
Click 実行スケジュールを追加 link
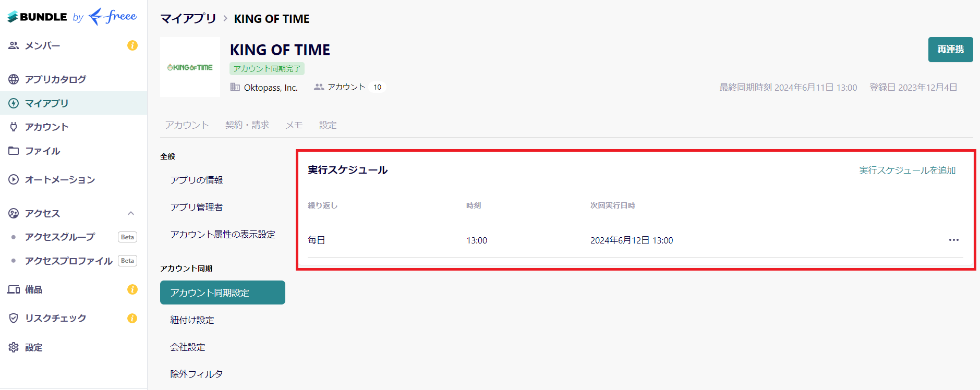(908, 170)
